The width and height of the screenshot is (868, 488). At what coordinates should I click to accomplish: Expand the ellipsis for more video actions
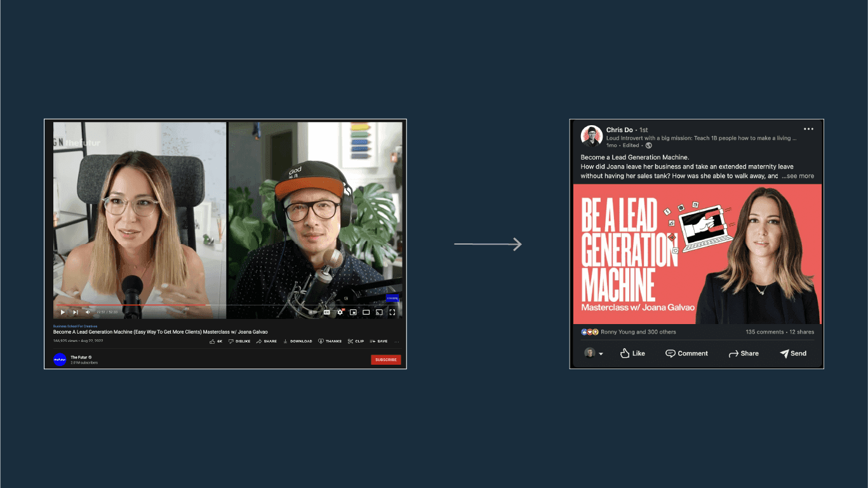click(396, 341)
